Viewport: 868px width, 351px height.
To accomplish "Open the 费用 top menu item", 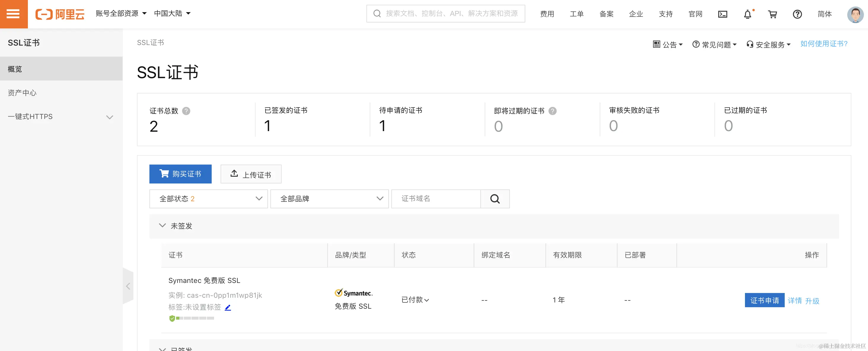I will point(547,14).
